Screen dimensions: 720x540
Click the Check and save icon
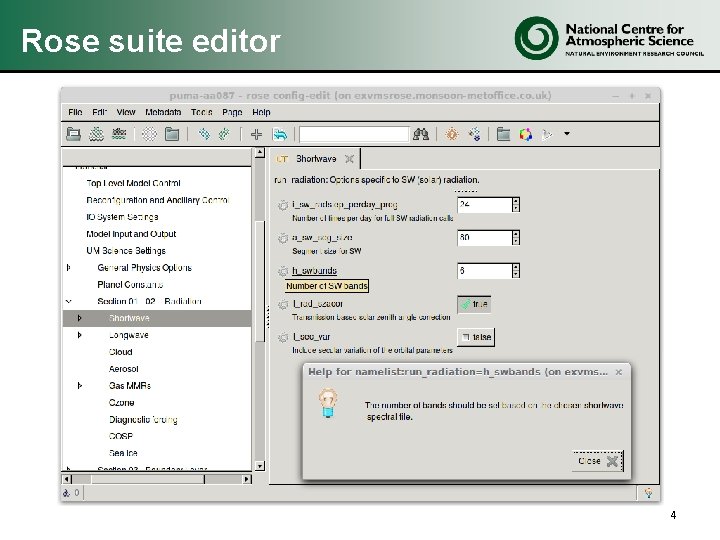[119, 134]
